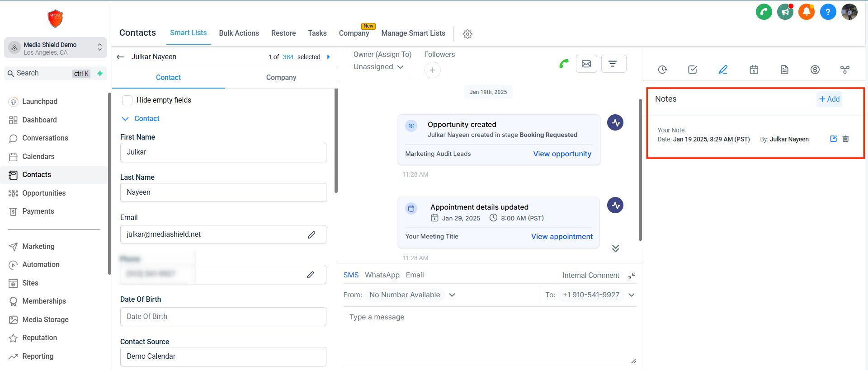Edit email field with pencil icon
868x370 pixels.
(x=311, y=234)
